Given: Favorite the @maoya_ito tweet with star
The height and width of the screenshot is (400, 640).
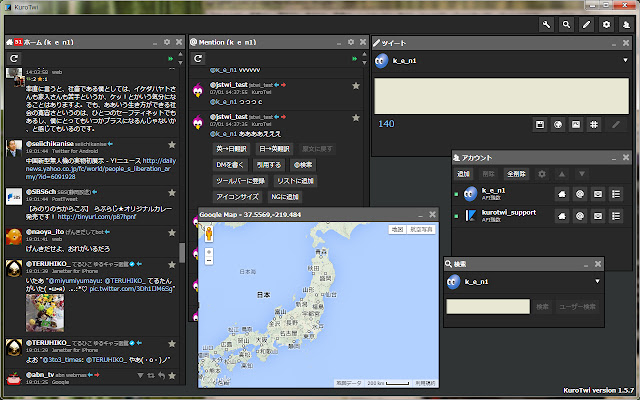Looking at the screenshot, I should click(x=173, y=232).
